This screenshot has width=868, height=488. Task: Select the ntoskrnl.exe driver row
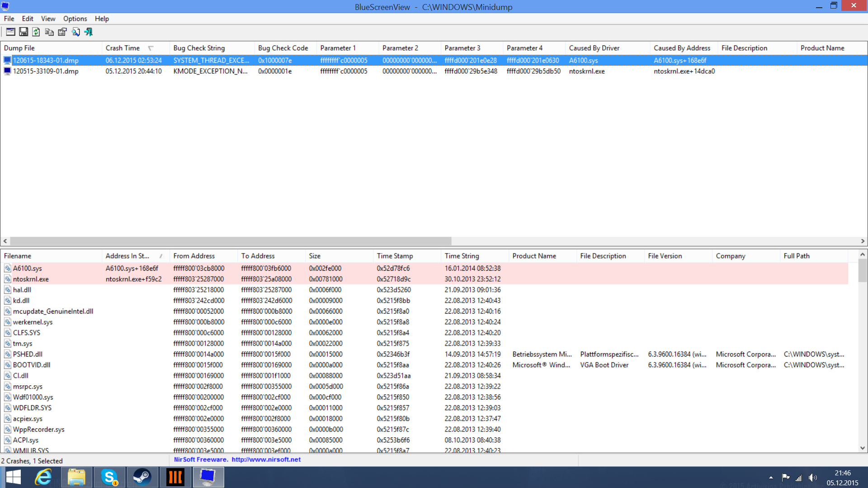click(x=31, y=279)
